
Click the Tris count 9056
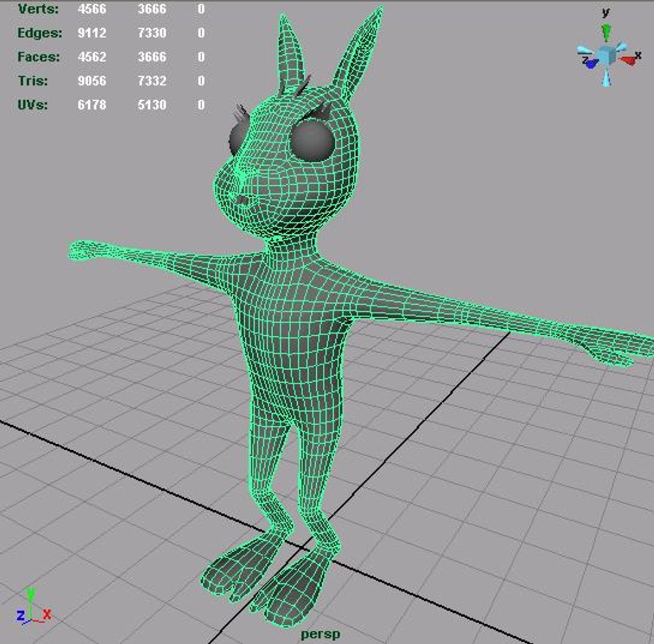click(x=92, y=80)
